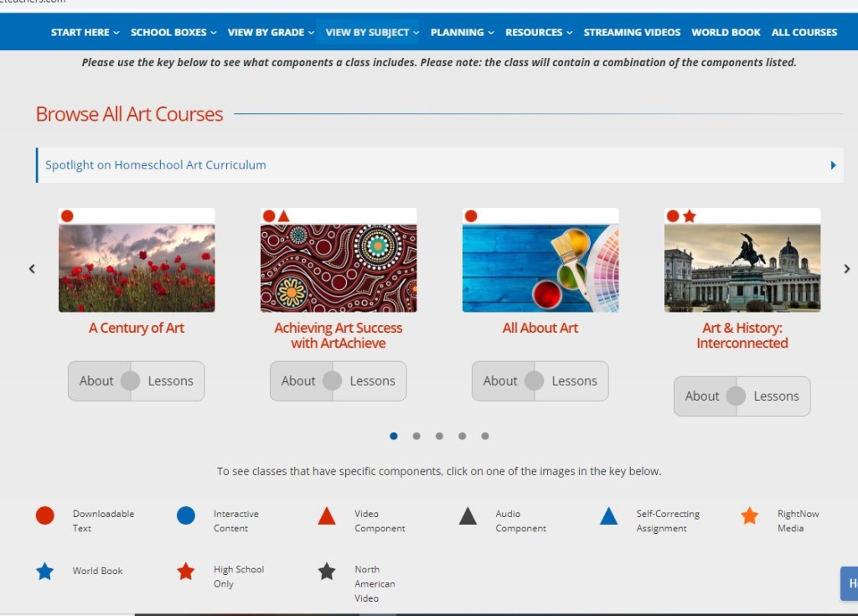Open the View by Grade dropdown
This screenshot has width=858, height=616.
point(270,33)
